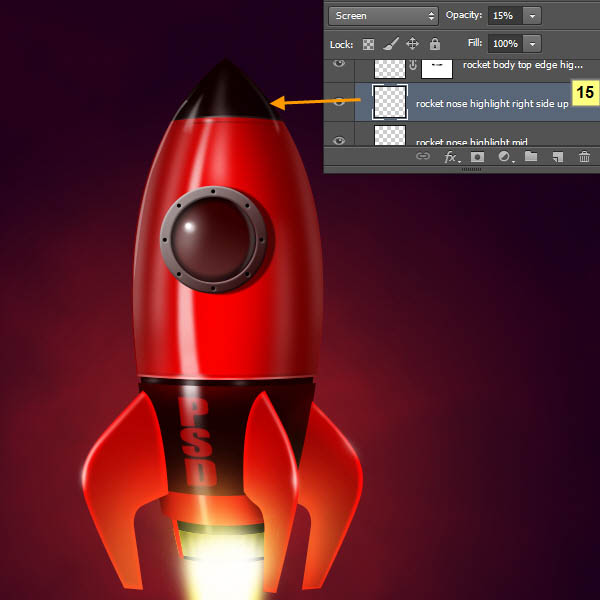Screen dimensions: 600x600
Task: Enable lock all padlock icon
Action: pos(434,44)
